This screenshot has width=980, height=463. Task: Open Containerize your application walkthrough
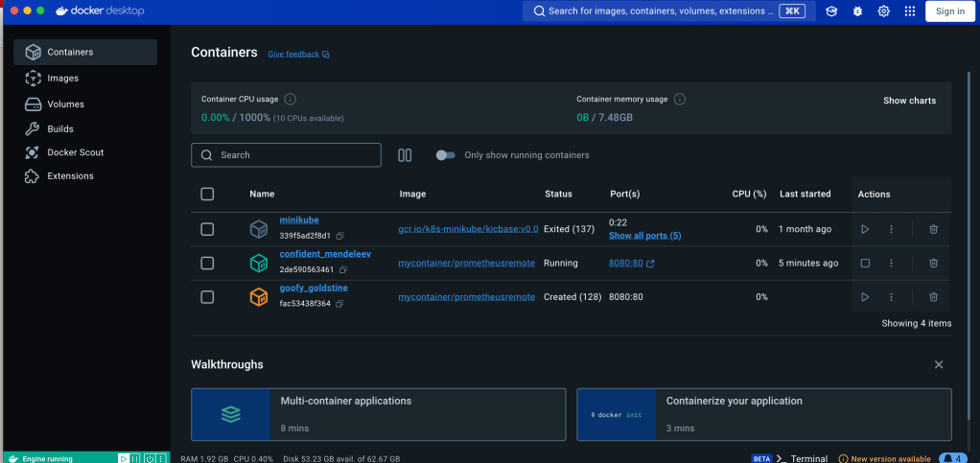(763, 414)
